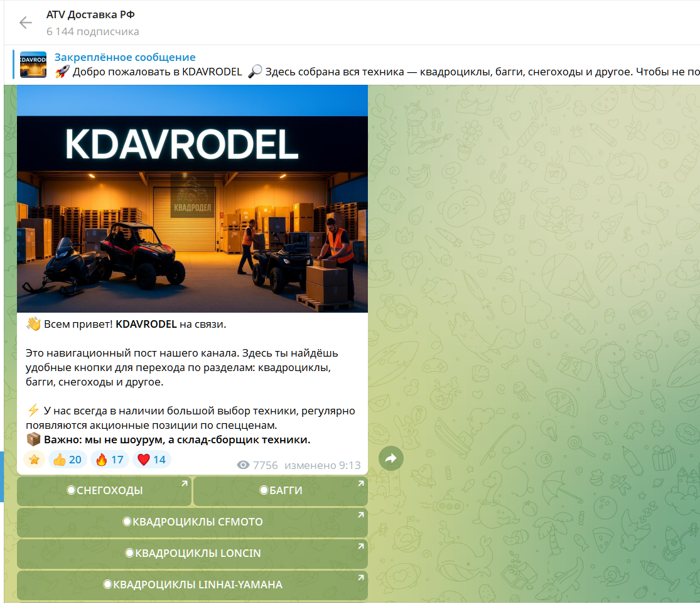Jump to the Закреплённое сообщение pinned message

[125, 58]
